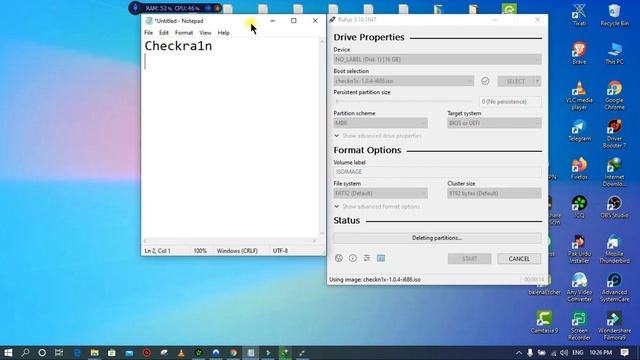Click the Notepad horizontal scrollbar
640x360 pixels.
click(x=230, y=241)
